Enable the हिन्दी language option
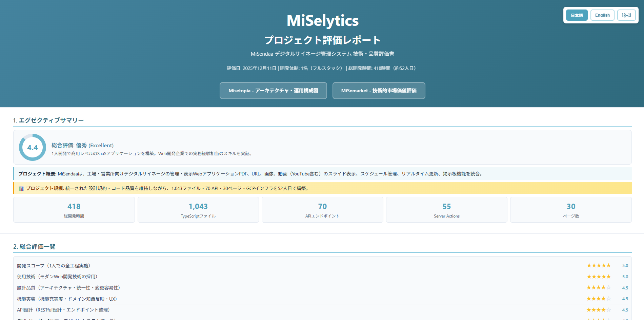This screenshot has height=320, width=644. 627,15
